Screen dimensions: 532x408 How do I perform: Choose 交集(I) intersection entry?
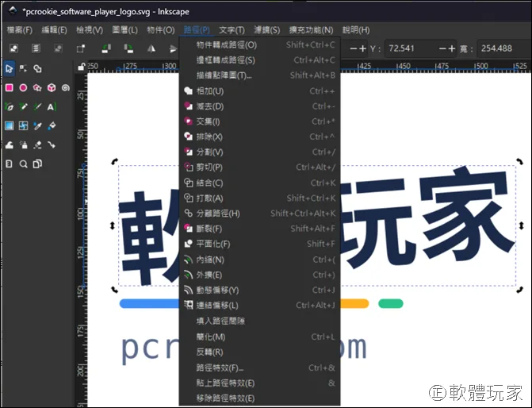[x=259, y=121]
